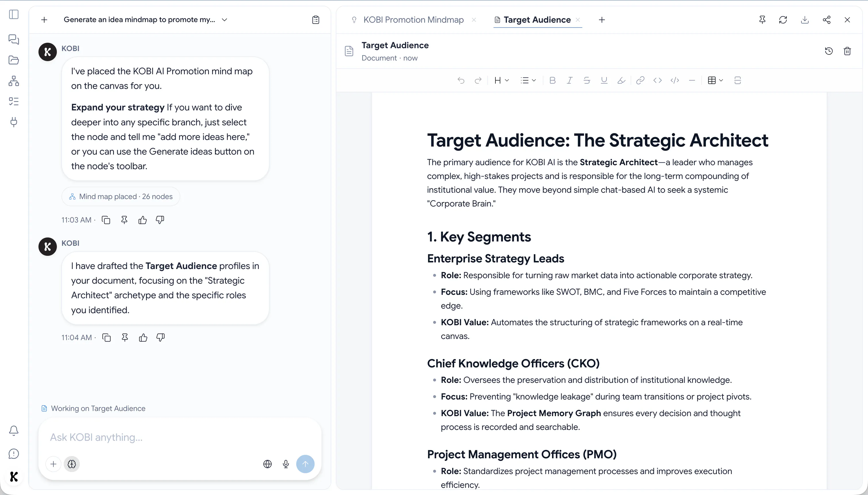Open the clipboard notes icon in chat header
868x495 pixels.
pyautogui.click(x=316, y=20)
